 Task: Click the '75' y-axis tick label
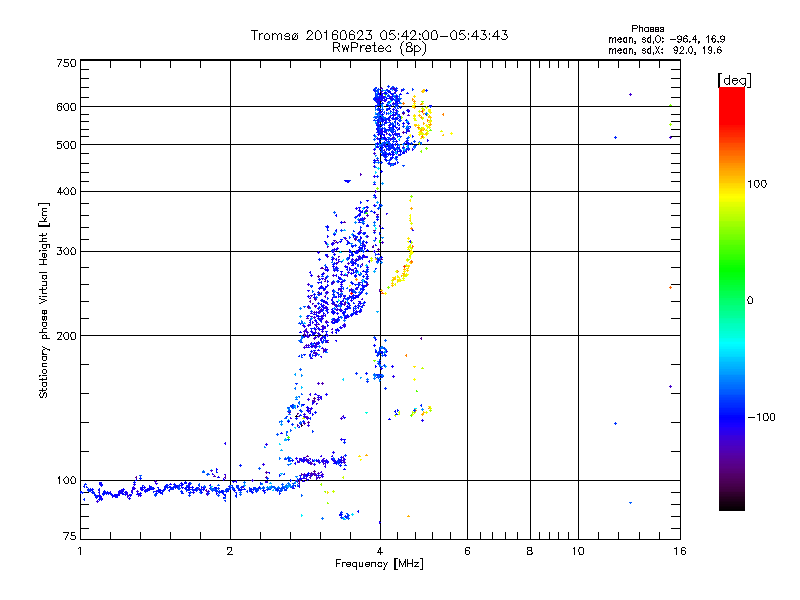point(70,536)
